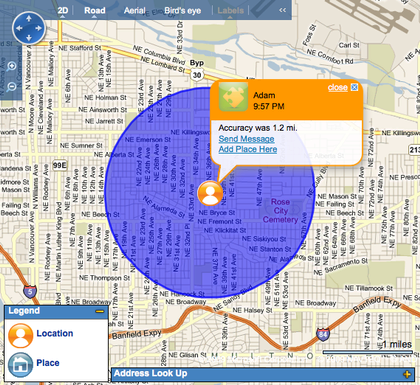Click the 'NE Sumner St' label
The height and width of the screenshot is (385, 420).
tap(81, 146)
